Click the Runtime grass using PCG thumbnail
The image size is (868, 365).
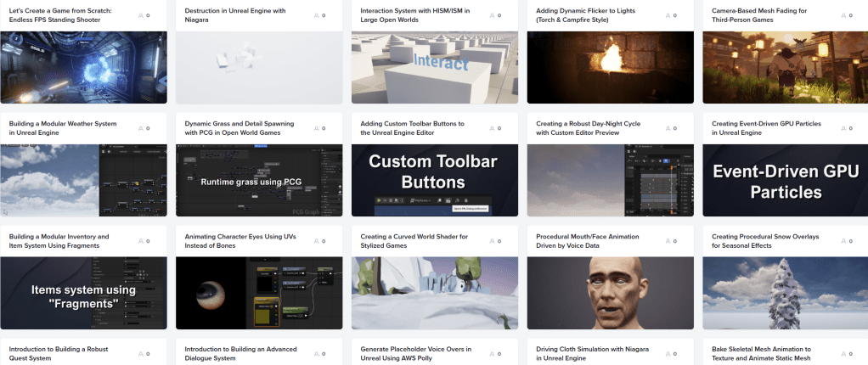[x=259, y=180]
